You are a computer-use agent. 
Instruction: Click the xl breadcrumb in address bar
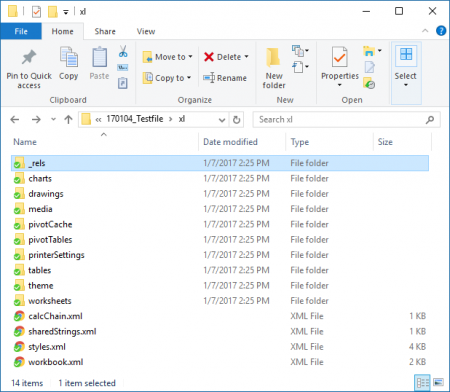(182, 119)
